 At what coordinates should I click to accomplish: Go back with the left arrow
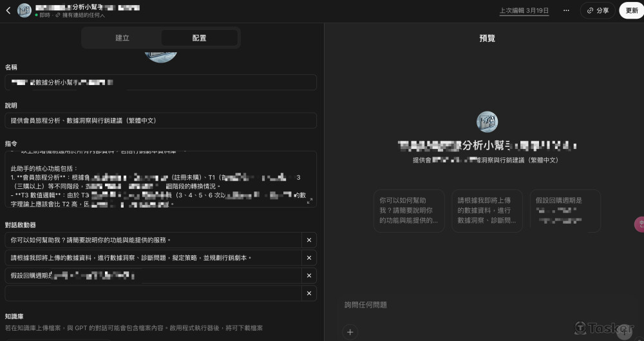(8, 11)
